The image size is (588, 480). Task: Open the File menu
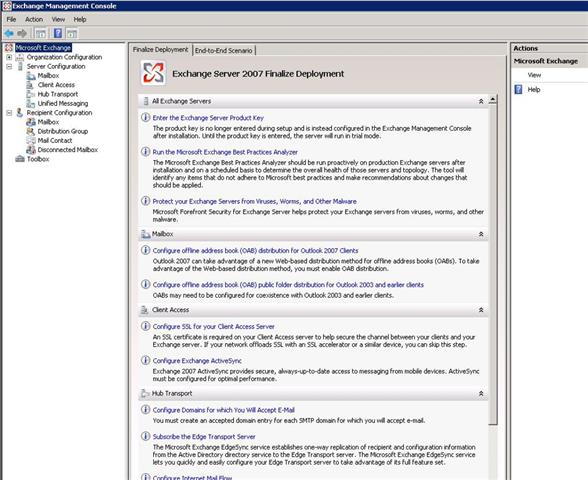(11, 20)
